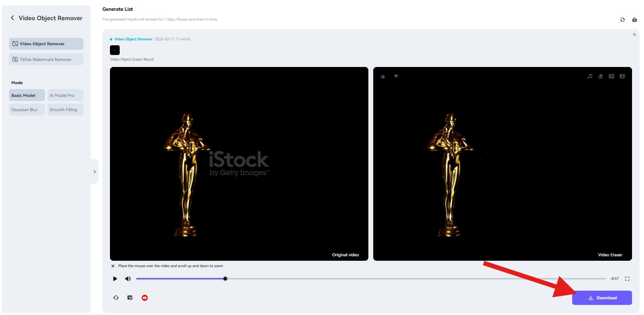Dismiss the zoom hint message
Viewport: 644px width, 315px height.
coord(113,266)
